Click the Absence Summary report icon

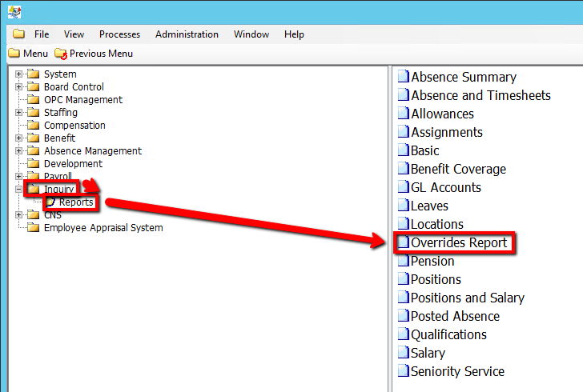point(404,78)
